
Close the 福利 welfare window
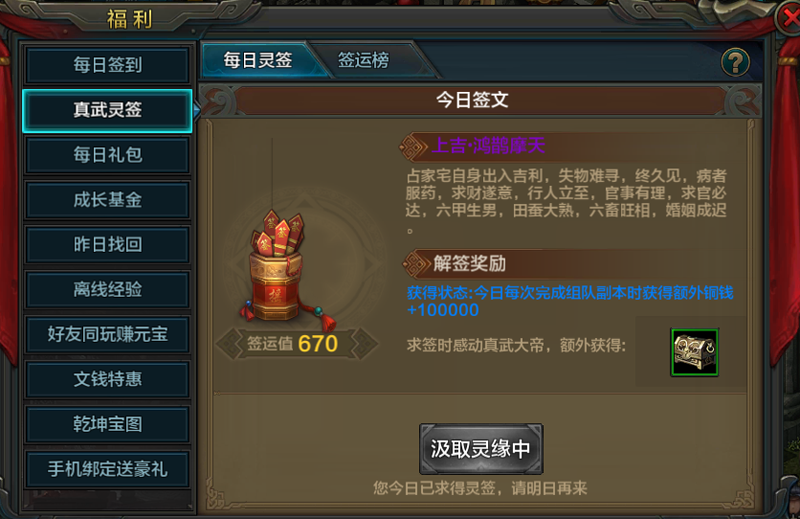[790, 18]
